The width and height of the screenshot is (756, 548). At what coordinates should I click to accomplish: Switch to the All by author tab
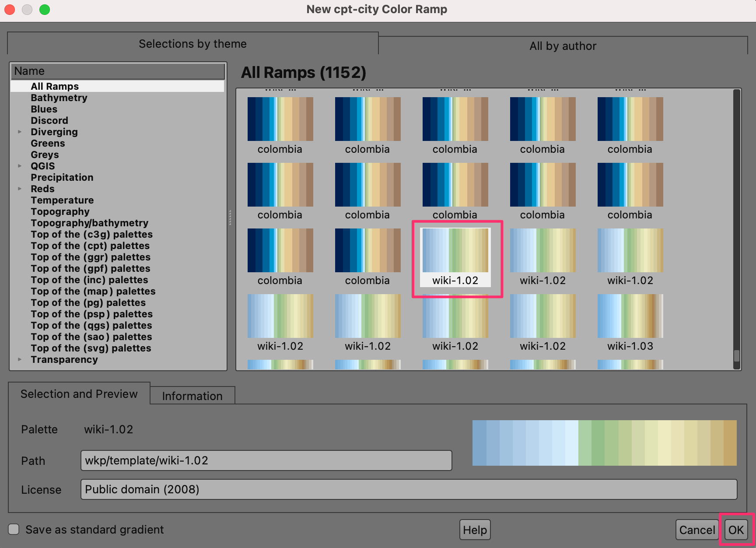pyautogui.click(x=563, y=46)
